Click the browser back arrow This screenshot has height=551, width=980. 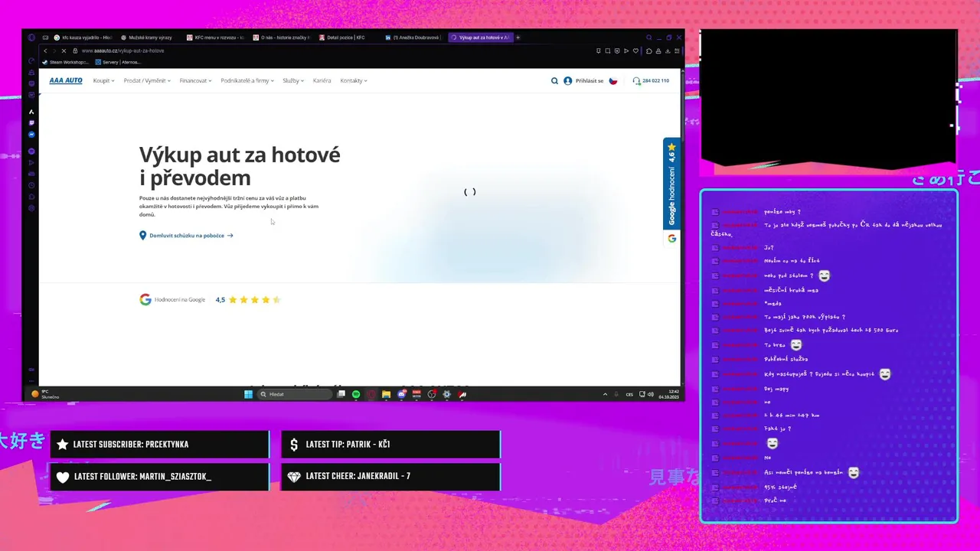[45, 51]
